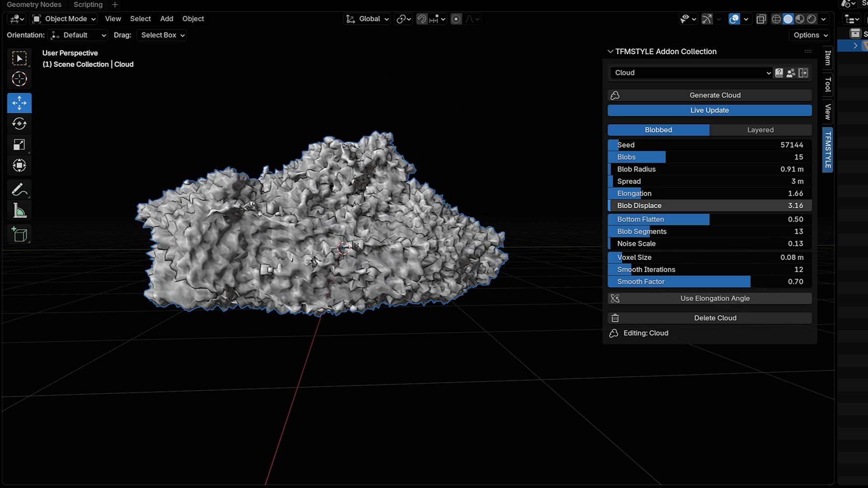Select the Cursor tool in toolbar
This screenshot has width=868, height=488.
(x=19, y=79)
